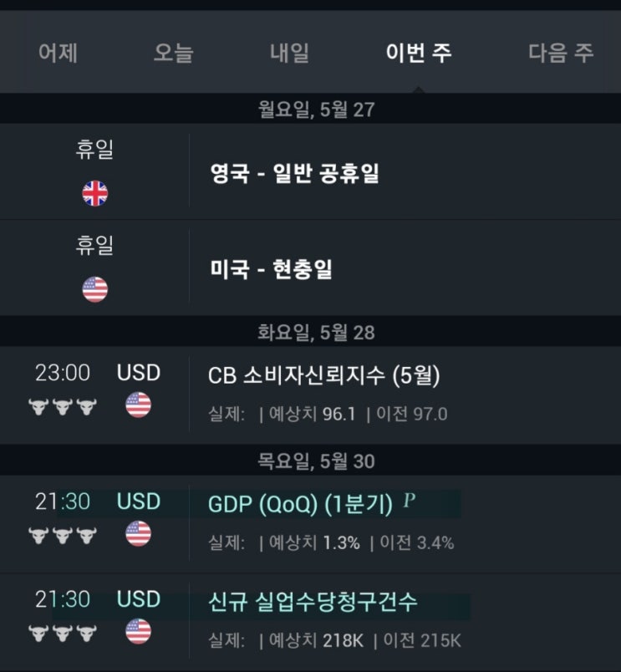Open 미국 - 현충일 holiday entry
This screenshot has height=672, width=621.
tap(271, 269)
